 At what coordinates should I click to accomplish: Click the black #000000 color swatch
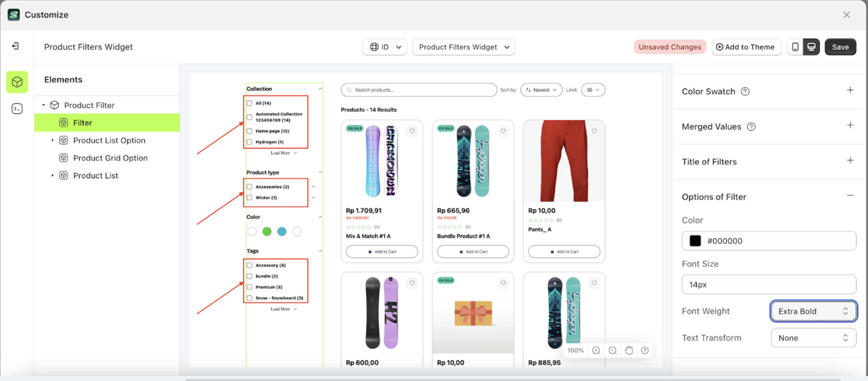[695, 241]
